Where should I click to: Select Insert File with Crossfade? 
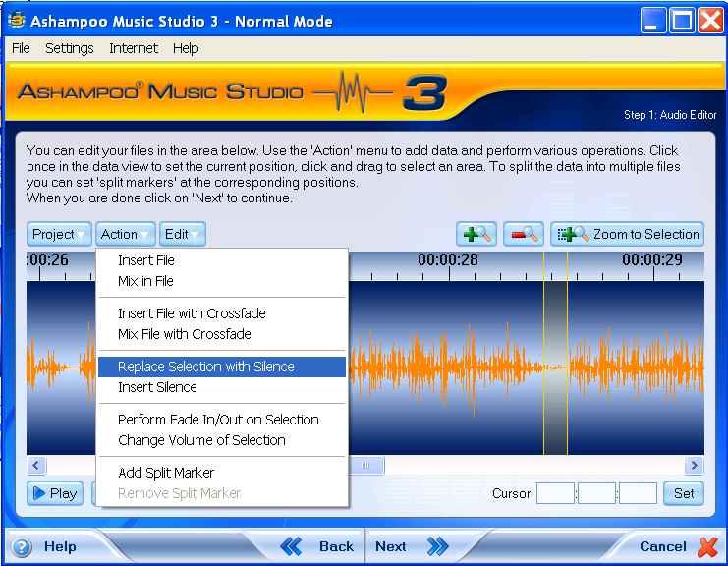click(x=192, y=313)
